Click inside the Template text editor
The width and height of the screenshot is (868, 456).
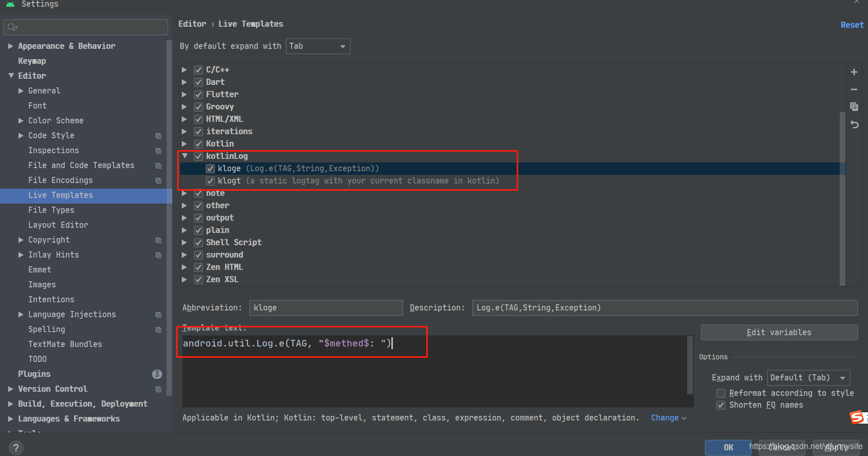tap(435, 372)
